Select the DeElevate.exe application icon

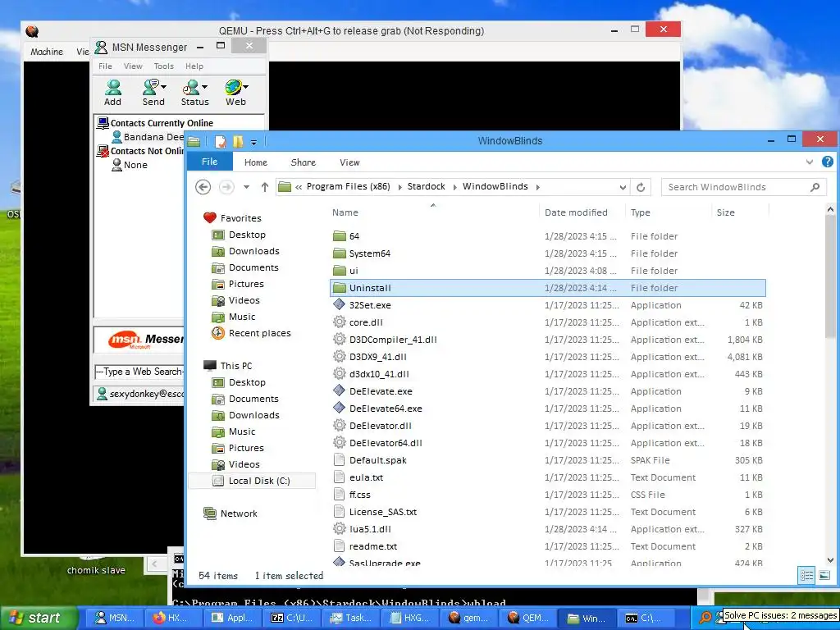point(339,391)
